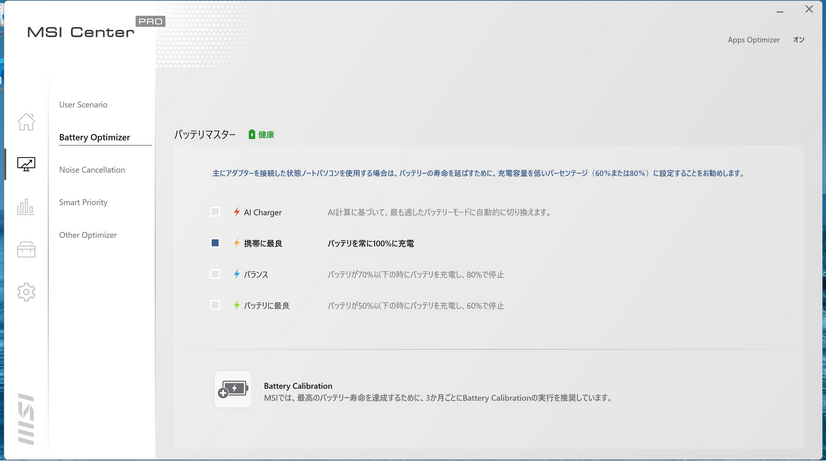
Task: Click the 健康 status text
Action: [x=266, y=135]
